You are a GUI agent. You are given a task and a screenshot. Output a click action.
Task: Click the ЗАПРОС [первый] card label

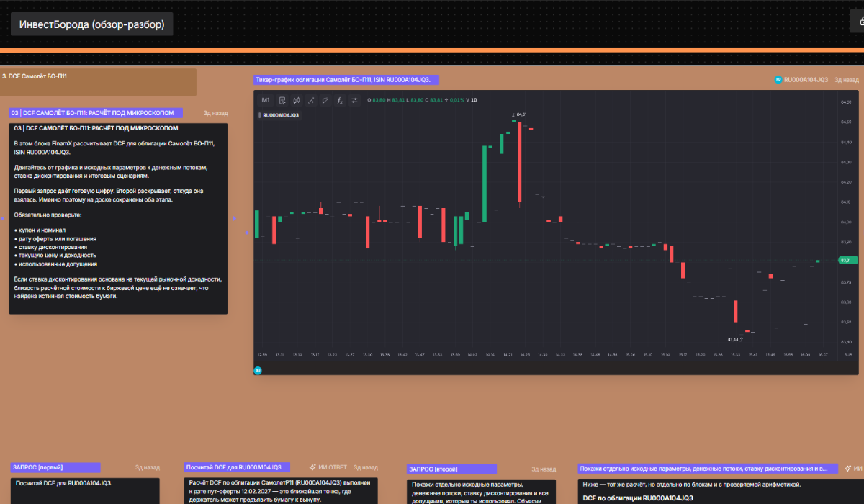click(x=55, y=467)
